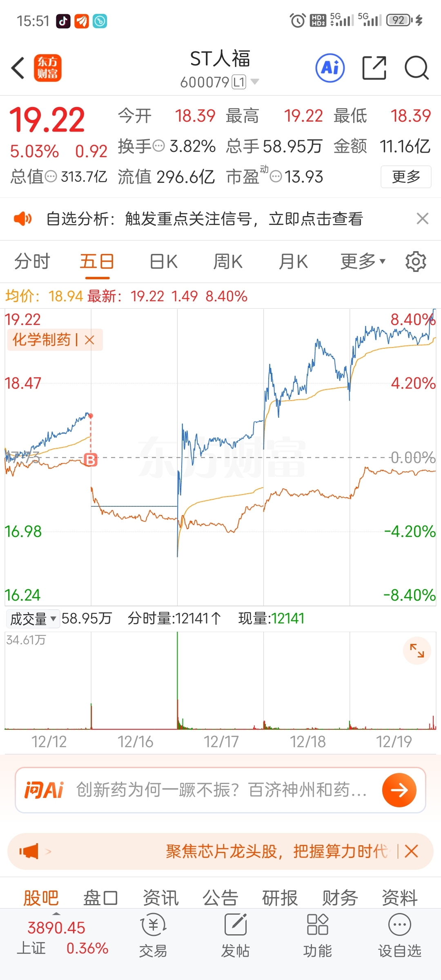Open the 成交量 indicator dropdown
The height and width of the screenshot is (980, 441).
pyautogui.click(x=33, y=619)
